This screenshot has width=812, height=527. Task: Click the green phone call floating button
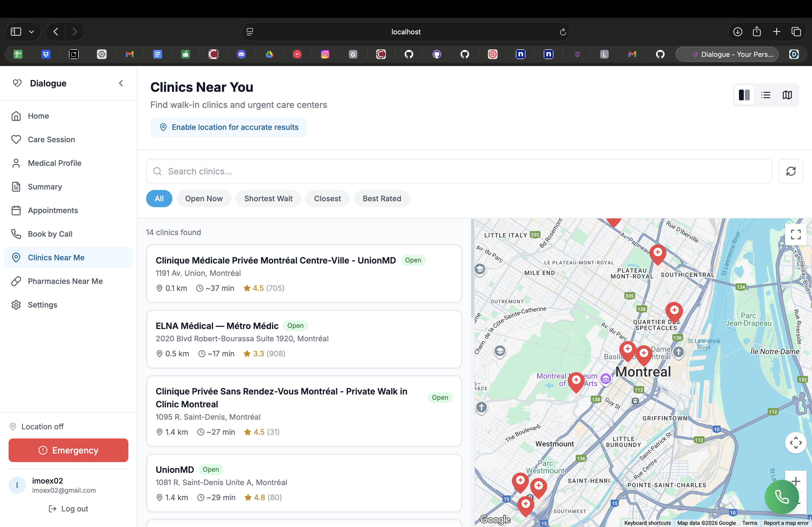click(x=781, y=497)
